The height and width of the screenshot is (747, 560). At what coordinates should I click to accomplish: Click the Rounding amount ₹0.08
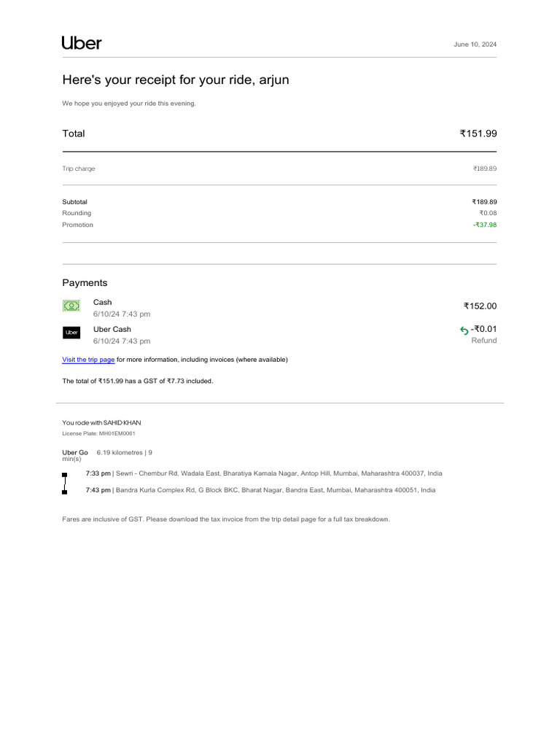[488, 213]
